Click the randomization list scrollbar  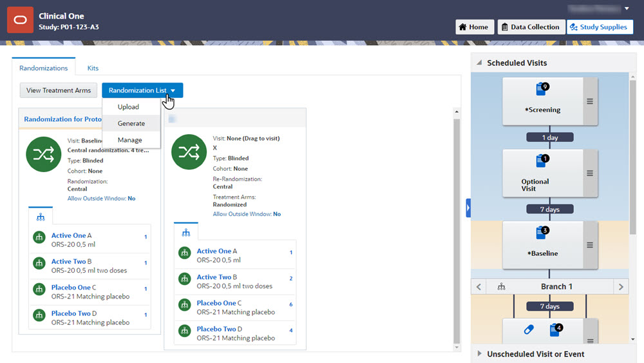(x=457, y=230)
